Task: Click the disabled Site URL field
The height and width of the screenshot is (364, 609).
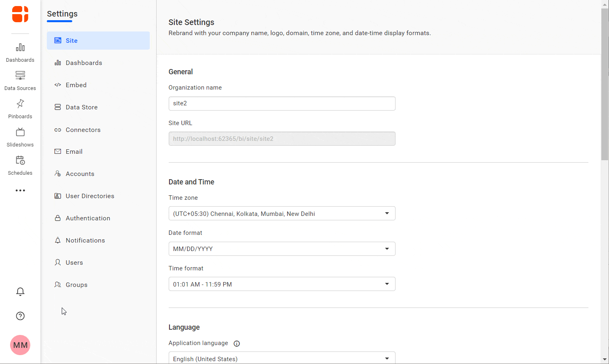Action: [x=282, y=138]
